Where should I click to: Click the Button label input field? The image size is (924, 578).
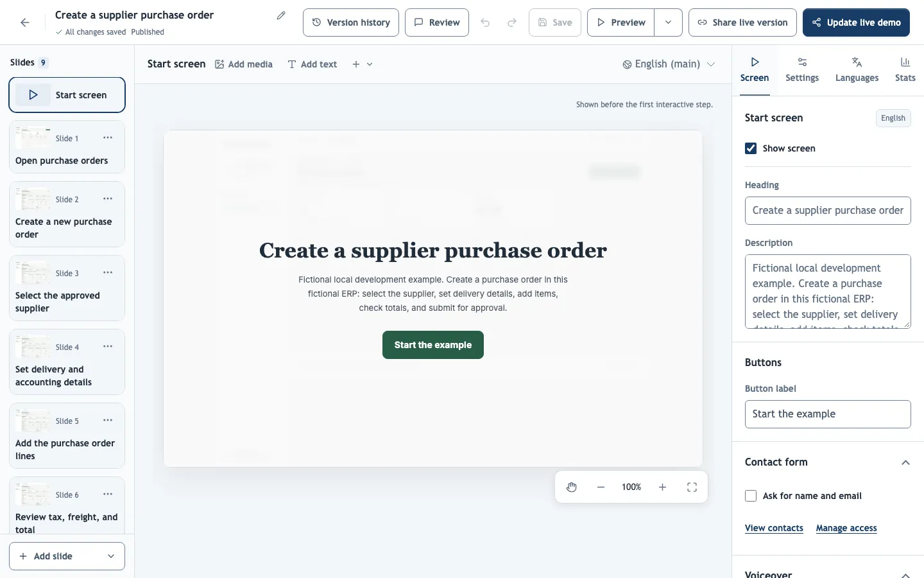click(x=828, y=414)
